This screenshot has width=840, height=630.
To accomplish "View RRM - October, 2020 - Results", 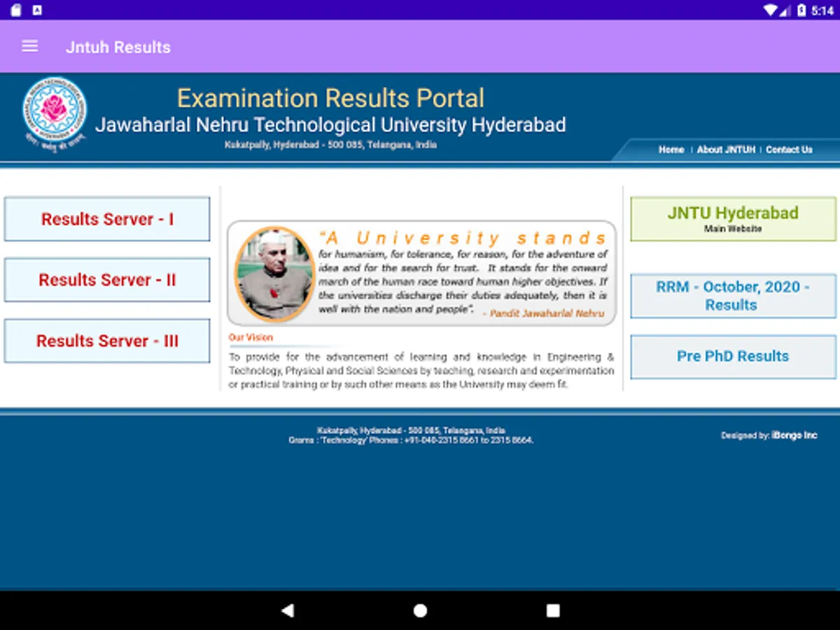I will click(733, 296).
